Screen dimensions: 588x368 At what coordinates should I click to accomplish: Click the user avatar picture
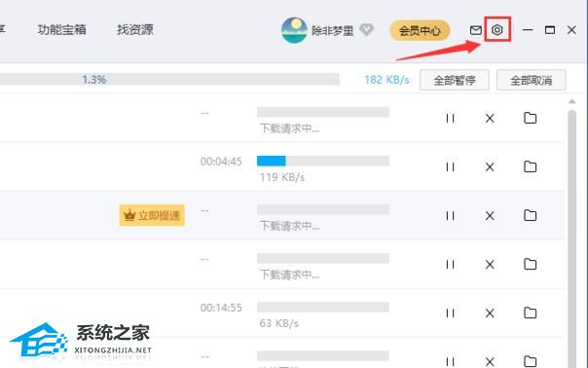(x=294, y=30)
